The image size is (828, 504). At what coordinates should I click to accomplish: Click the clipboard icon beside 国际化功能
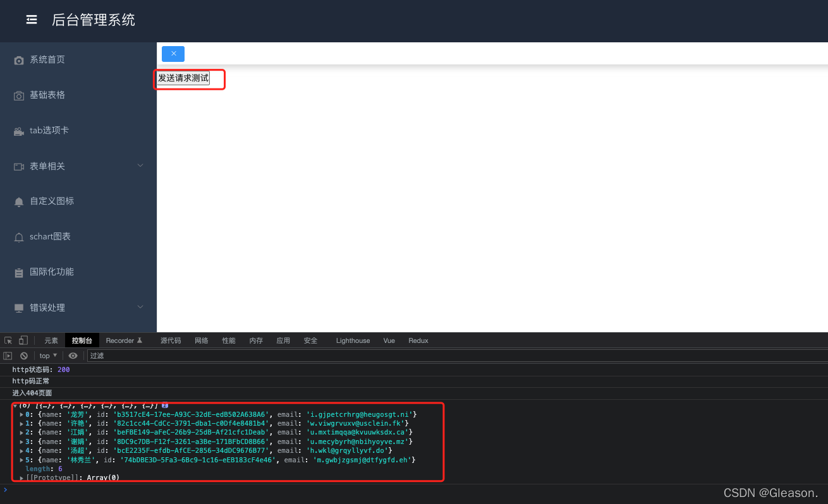(19, 272)
